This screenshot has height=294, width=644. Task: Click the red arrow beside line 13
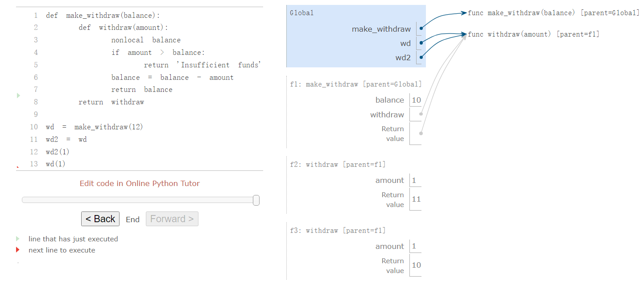click(18, 166)
